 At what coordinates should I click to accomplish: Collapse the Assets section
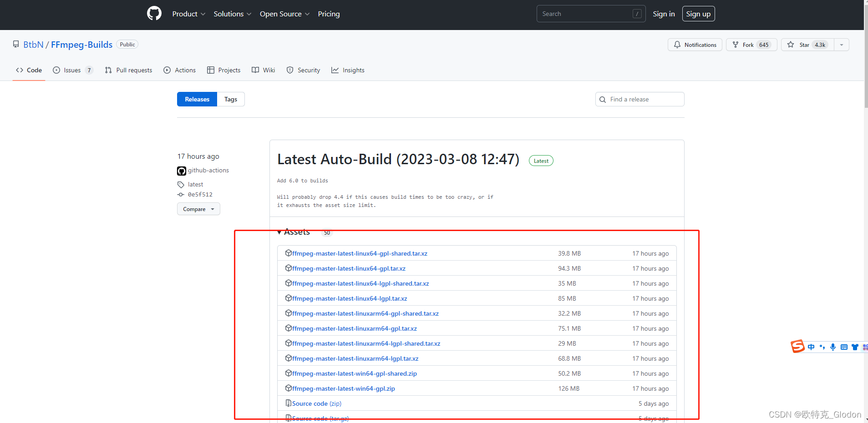coord(294,232)
